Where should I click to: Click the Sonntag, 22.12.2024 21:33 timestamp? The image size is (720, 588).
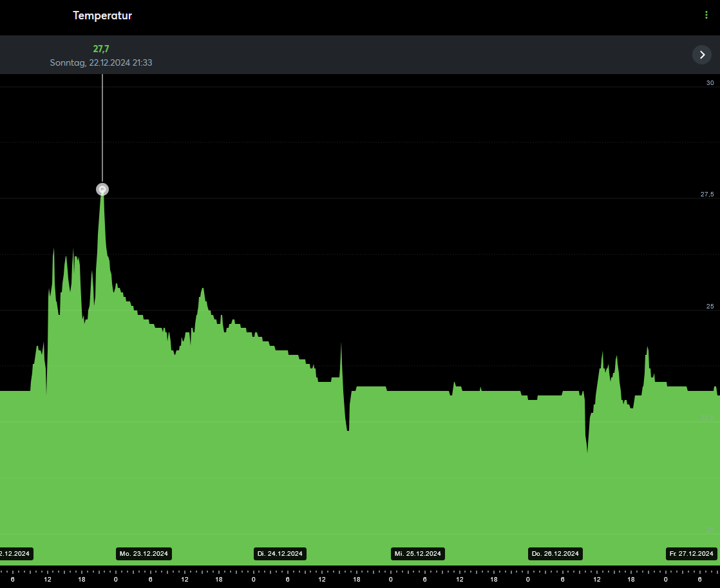[x=101, y=63]
